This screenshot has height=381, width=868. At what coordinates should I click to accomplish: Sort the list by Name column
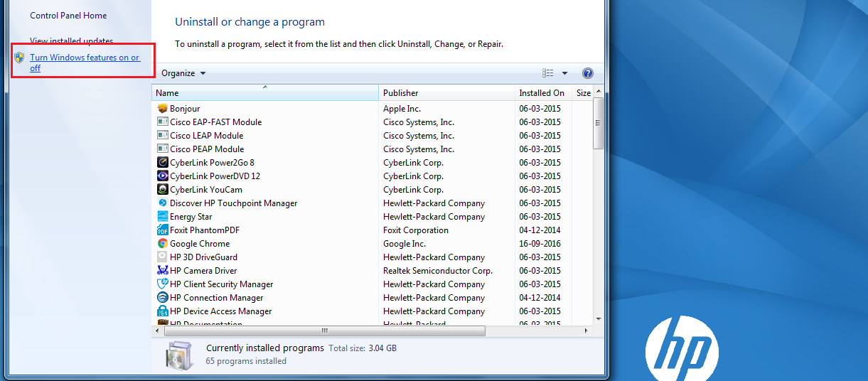click(265, 93)
